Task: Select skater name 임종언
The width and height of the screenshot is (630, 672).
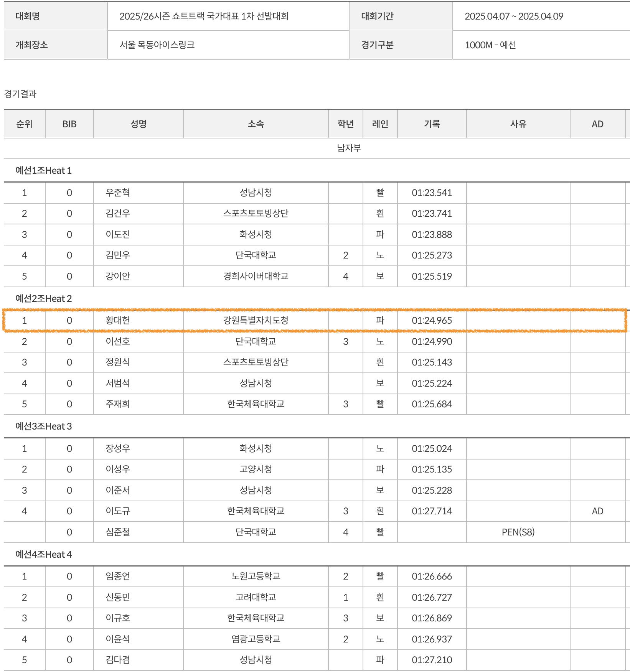Action: [x=118, y=576]
